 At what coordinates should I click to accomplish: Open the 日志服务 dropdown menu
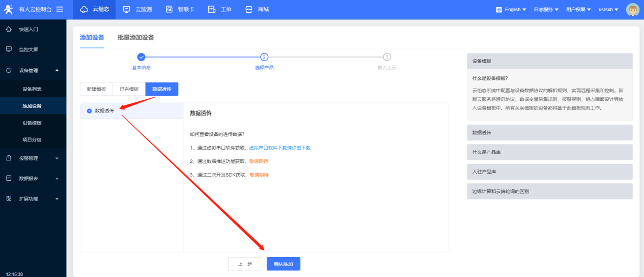click(x=546, y=10)
